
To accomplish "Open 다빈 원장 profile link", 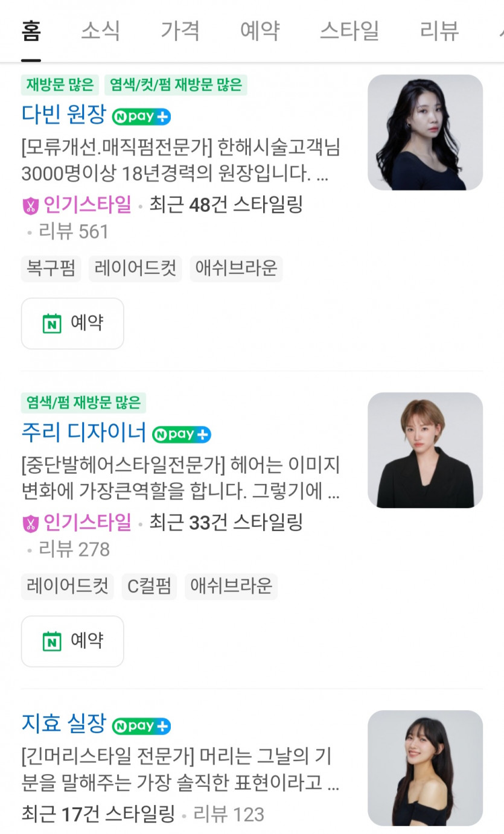I will pyautogui.click(x=63, y=115).
